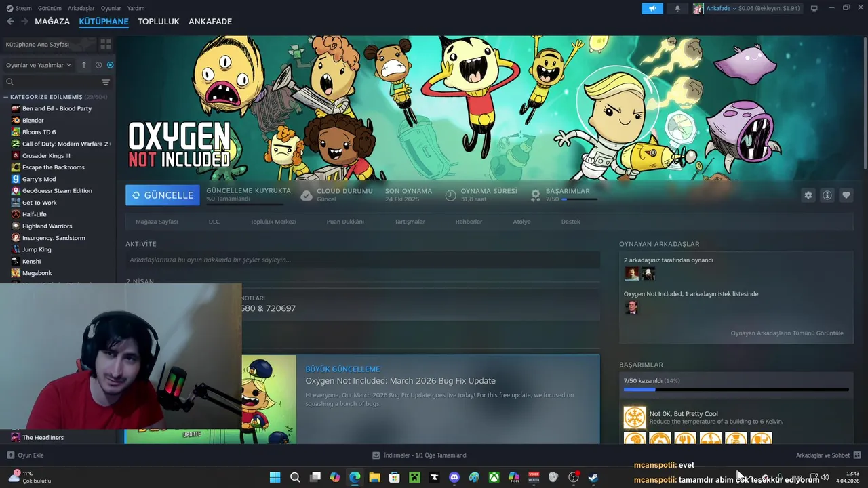This screenshot has height=488, width=868.
Task: Add game to favorites with heart icon
Action: point(846,195)
